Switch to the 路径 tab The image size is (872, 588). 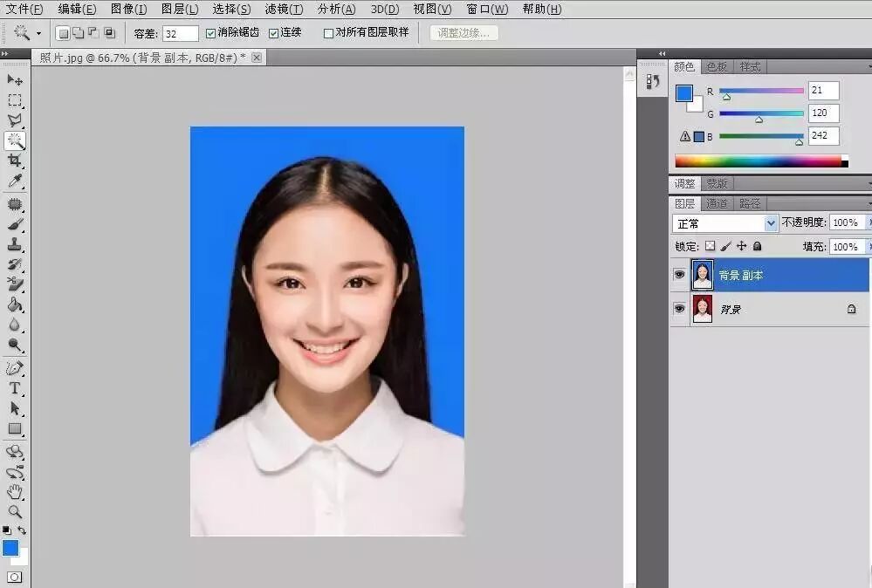(750, 203)
